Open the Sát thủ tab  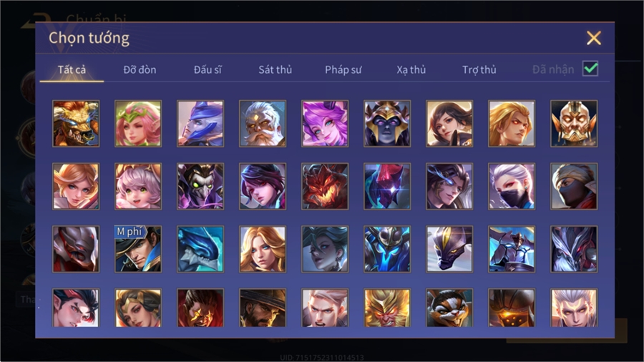tap(275, 70)
